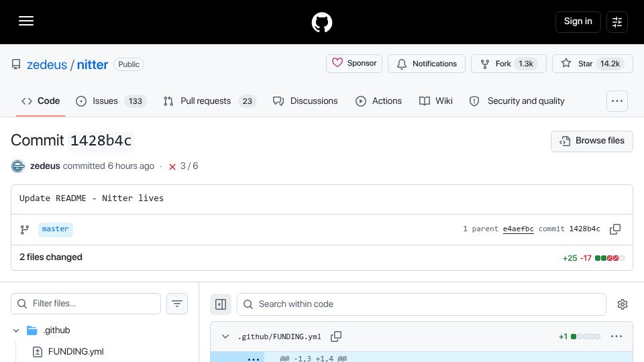Click the .github/FUNDING.yml file header path
The width and height of the screenshot is (644, 362).
279,337
